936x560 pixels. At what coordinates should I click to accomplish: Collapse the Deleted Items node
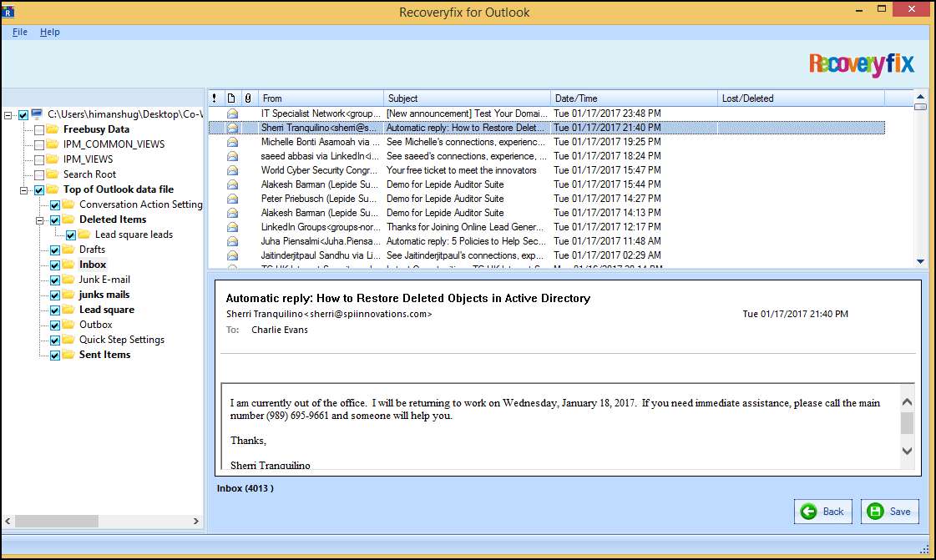pos(39,220)
